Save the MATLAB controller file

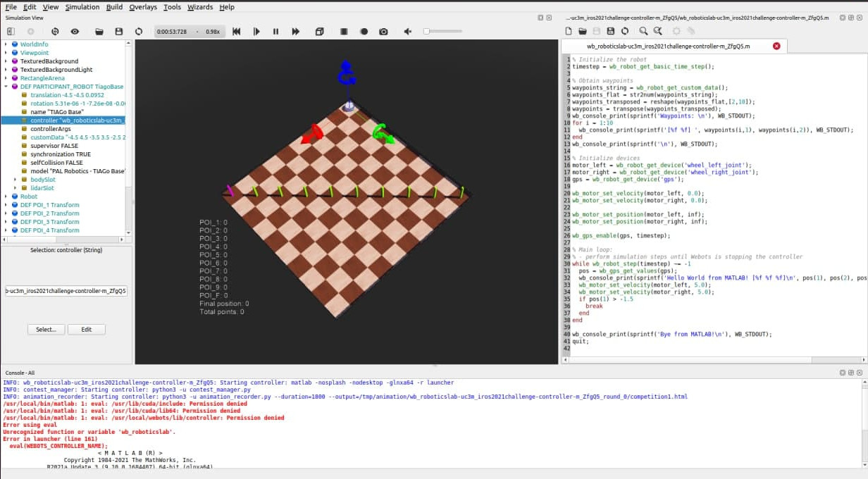(612, 31)
